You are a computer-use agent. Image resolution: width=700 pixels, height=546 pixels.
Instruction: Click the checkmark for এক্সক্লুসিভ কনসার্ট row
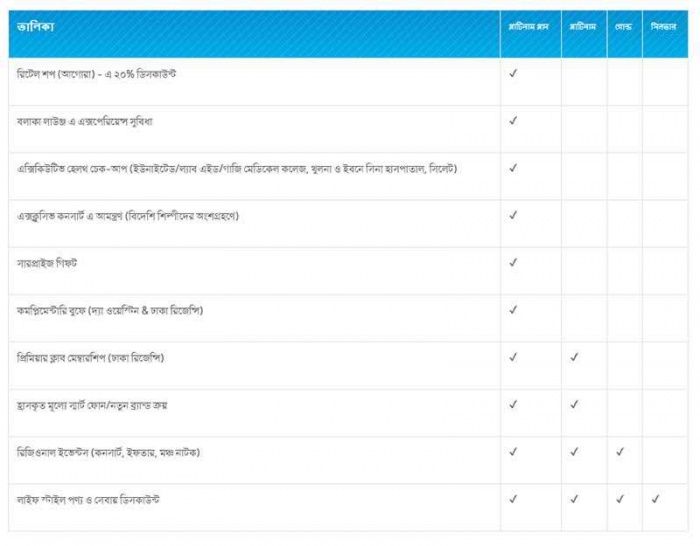pos(513,214)
